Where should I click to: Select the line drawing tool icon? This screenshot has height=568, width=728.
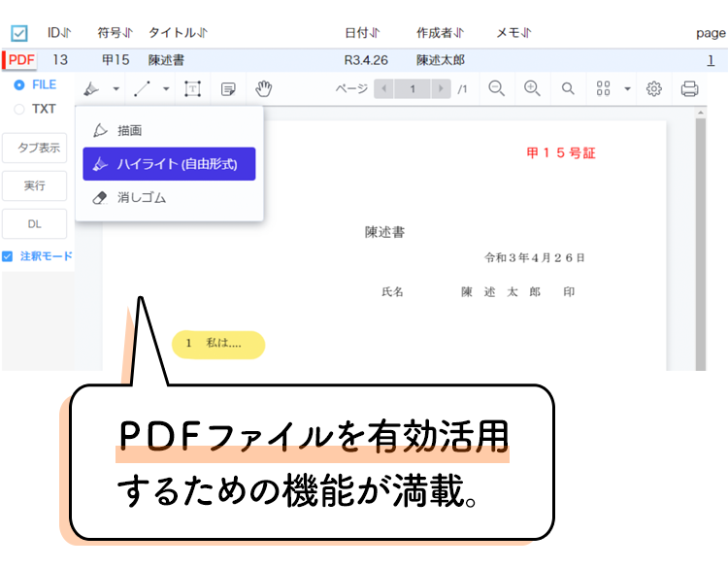[x=142, y=88]
